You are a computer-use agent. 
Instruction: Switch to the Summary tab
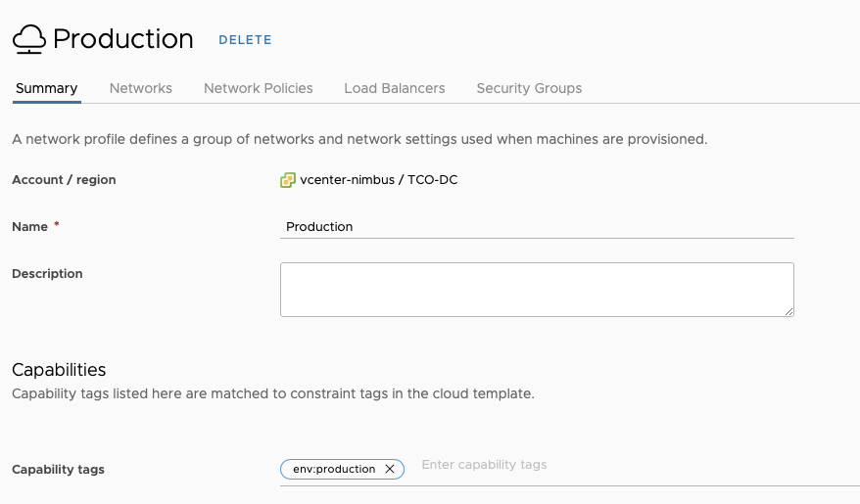tap(46, 88)
